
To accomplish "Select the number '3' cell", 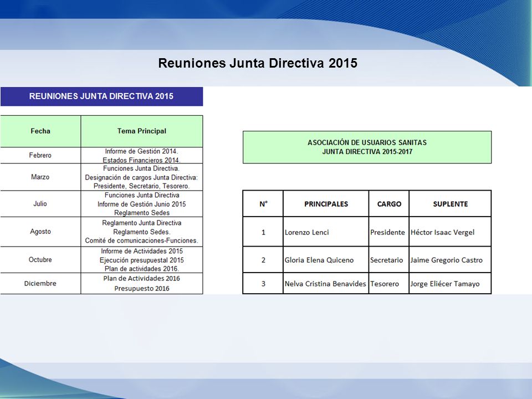I will (x=263, y=284).
